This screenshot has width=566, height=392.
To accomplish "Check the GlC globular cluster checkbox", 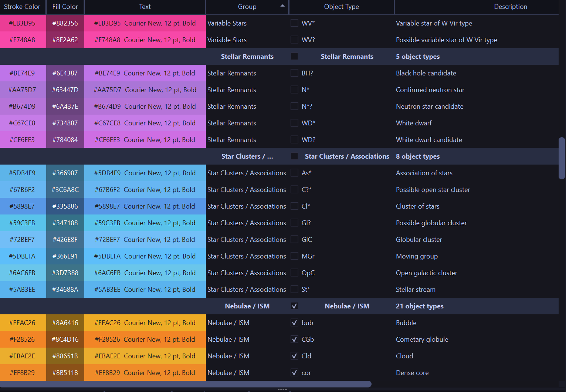I will [x=294, y=239].
